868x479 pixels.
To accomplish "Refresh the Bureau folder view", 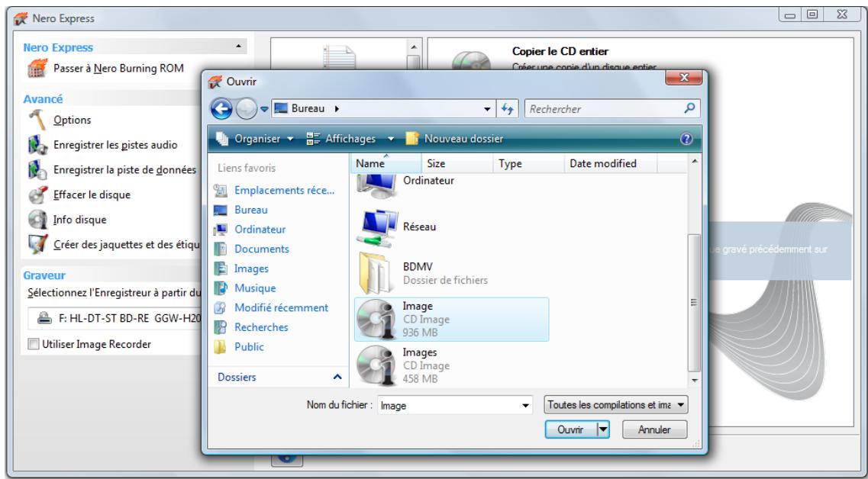I will [507, 109].
